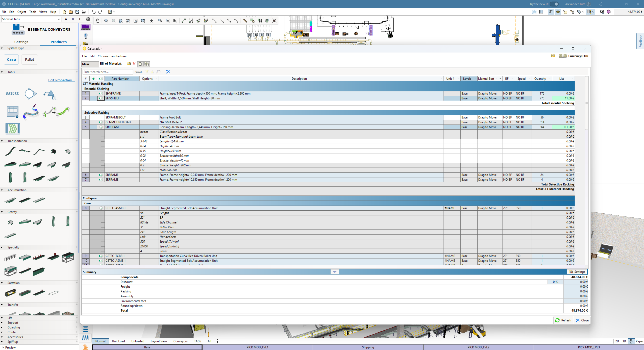
Task: Click a straight belt conveyor icon under Accumulation
Action: (x=25, y=200)
